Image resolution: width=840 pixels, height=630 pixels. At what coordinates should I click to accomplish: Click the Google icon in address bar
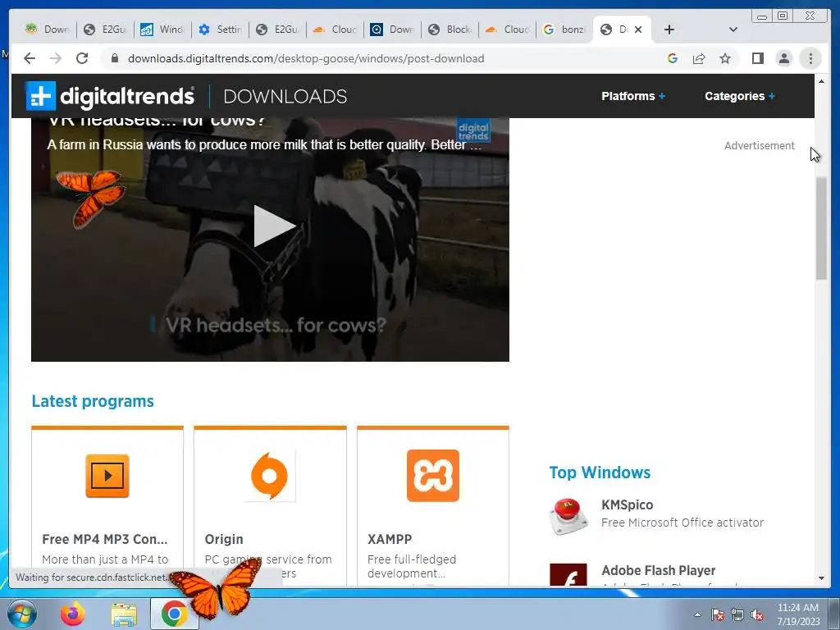[x=673, y=58]
